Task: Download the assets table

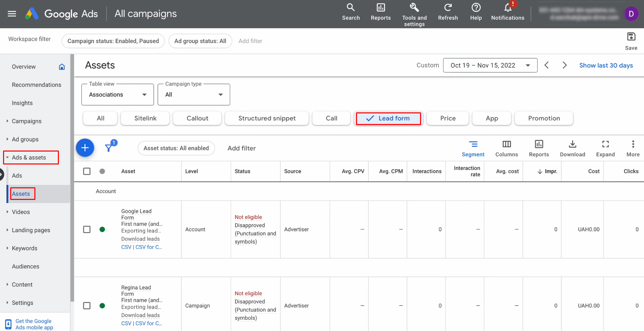Action: pos(573,148)
